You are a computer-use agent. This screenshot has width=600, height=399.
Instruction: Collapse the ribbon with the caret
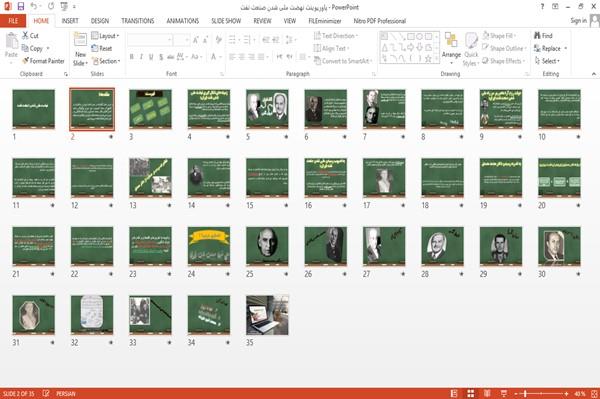(594, 74)
